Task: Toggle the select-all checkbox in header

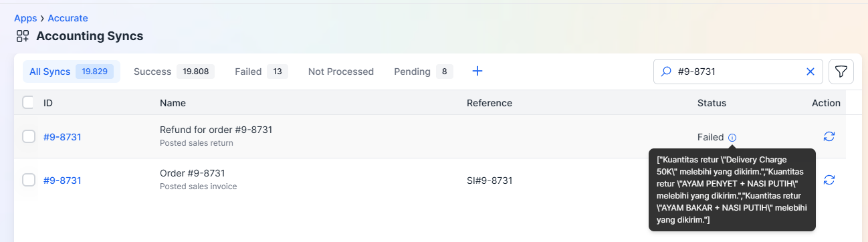Action: coord(29,102)
